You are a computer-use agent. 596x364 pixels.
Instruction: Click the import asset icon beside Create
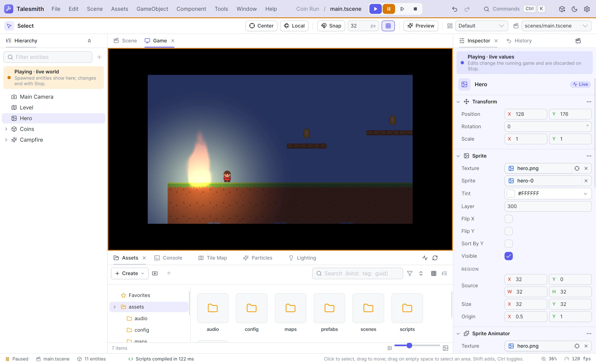coord(155,273)
